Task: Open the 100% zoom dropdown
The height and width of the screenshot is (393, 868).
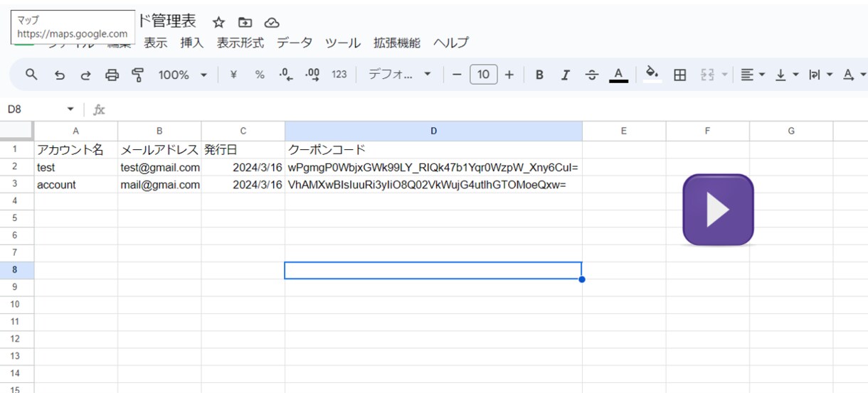Action: tap(182, 75)
